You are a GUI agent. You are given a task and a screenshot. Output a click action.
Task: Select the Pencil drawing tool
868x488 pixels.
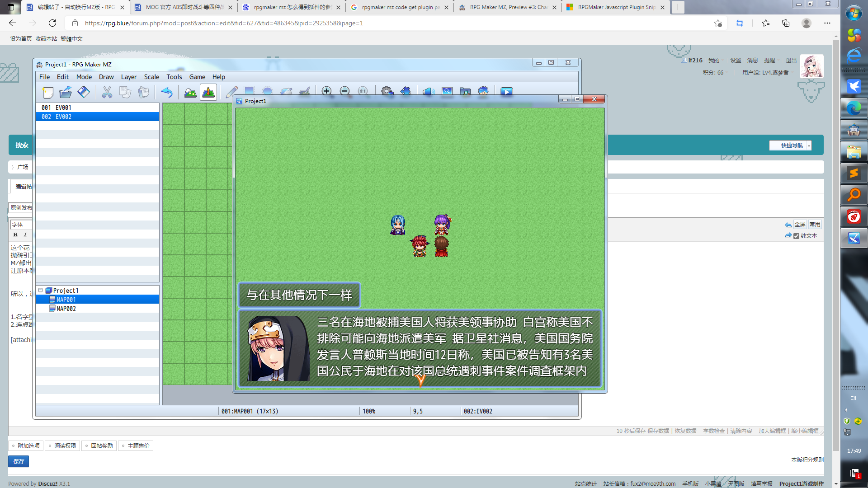pos(232,91)
